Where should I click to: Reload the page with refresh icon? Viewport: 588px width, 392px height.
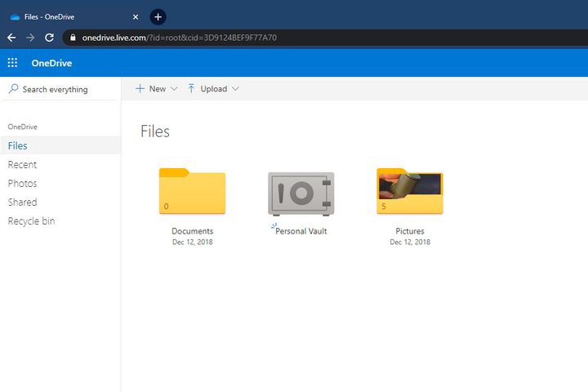49,38
